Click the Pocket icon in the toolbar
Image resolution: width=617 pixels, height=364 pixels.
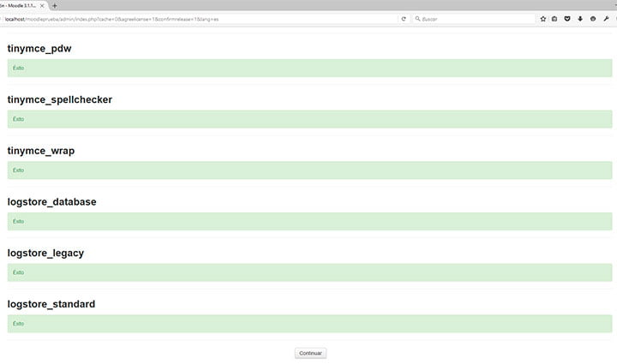pos(567,18)
